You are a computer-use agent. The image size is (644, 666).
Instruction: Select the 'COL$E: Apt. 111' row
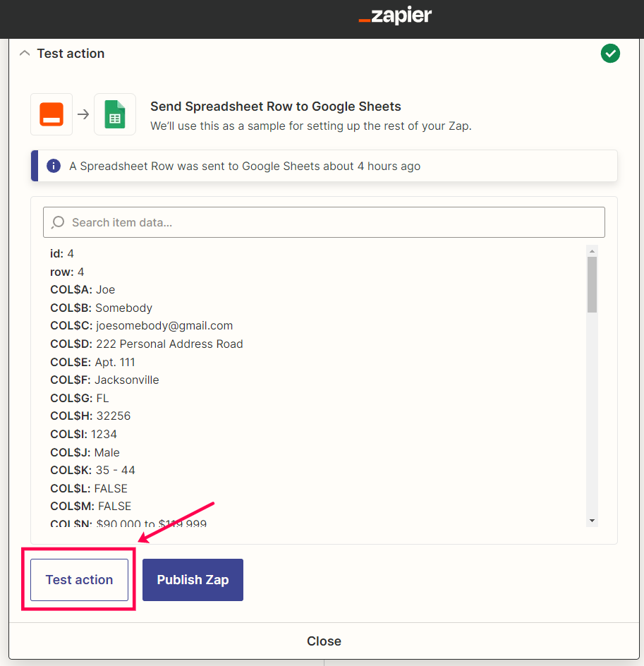click(x=92, y=363)
